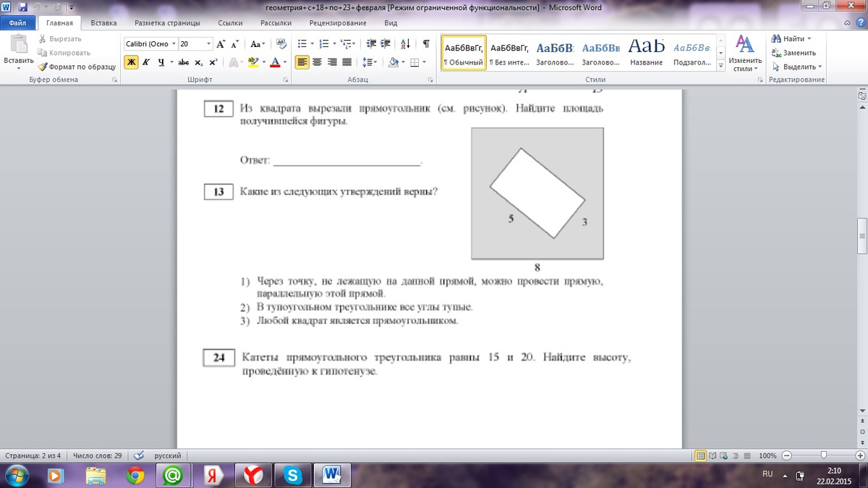Toggle bold (Ж) formatting off
The width and height of the screenshot is (868, 488).
point(131,62)
